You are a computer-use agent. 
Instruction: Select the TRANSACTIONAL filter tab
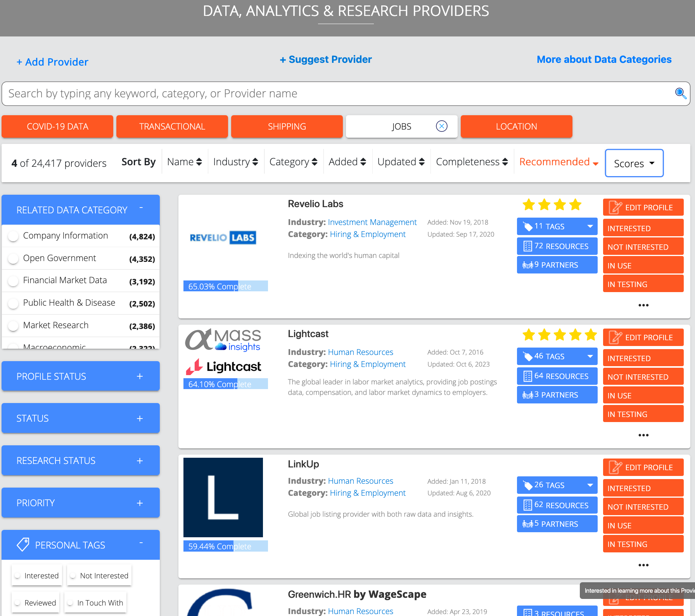(172, 126)
